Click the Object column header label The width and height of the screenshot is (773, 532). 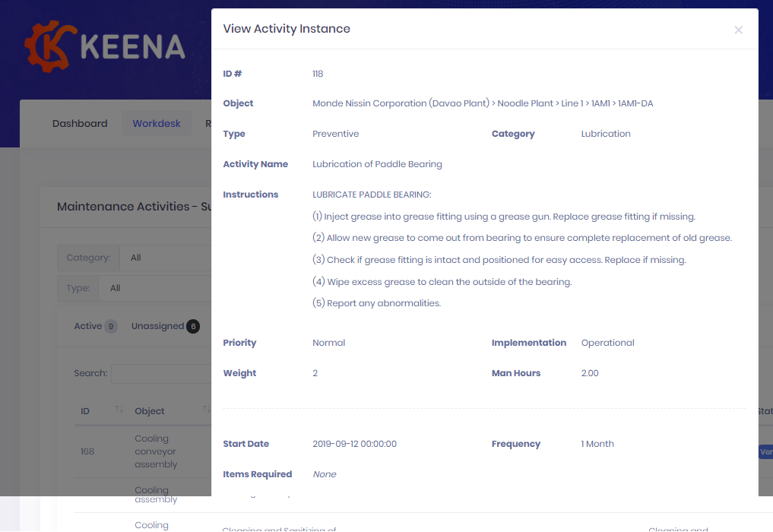(x=150, y=411)
